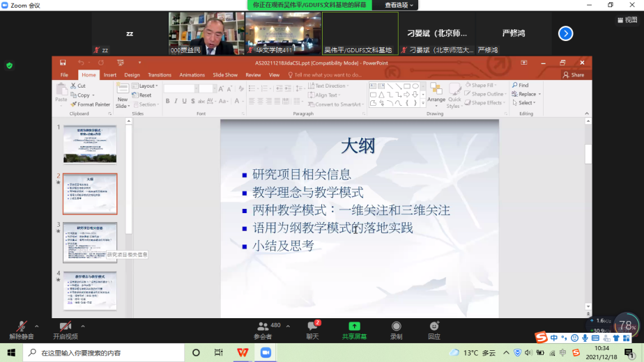Switch to the Slide Show tab
This screenshot has width=644, height=362.
pos(224,75)
